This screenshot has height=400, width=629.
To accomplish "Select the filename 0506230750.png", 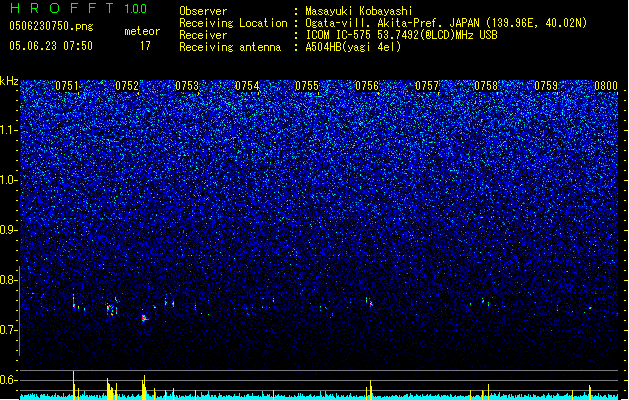I will point(51,26).
